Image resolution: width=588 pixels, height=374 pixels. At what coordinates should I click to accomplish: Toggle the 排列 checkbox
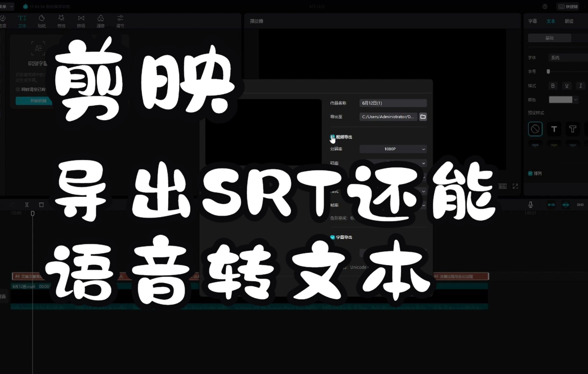[x=530, y=173]
